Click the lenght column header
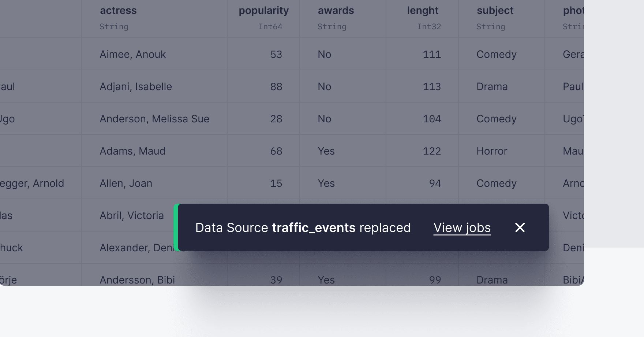The image size is (644, 337). click(x=423, y=11)
